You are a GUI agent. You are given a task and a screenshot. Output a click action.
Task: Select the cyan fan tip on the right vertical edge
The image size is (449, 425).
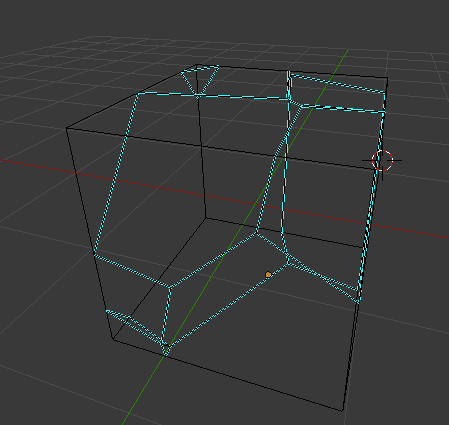(x=358, y=302)
